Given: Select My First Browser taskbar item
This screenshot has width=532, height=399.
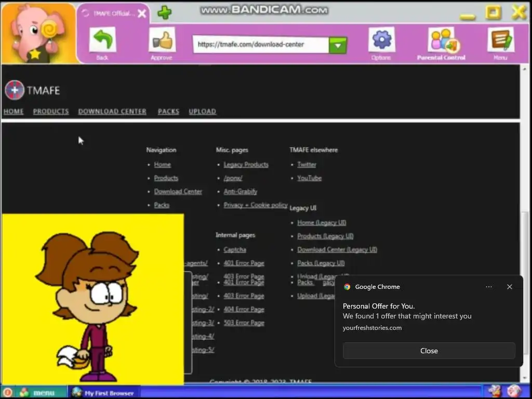Looking at the screenshot, I should pyautogui.click(x=104, y=393).
